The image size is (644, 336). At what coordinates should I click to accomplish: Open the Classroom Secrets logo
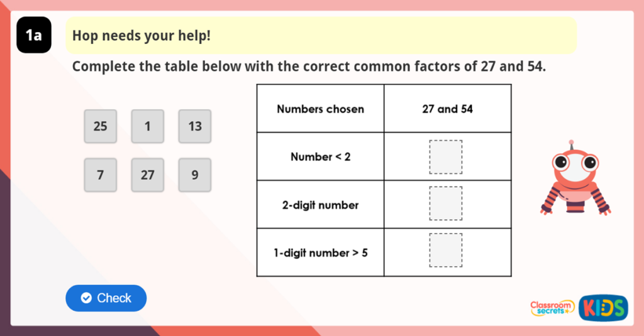pos(552,308)
